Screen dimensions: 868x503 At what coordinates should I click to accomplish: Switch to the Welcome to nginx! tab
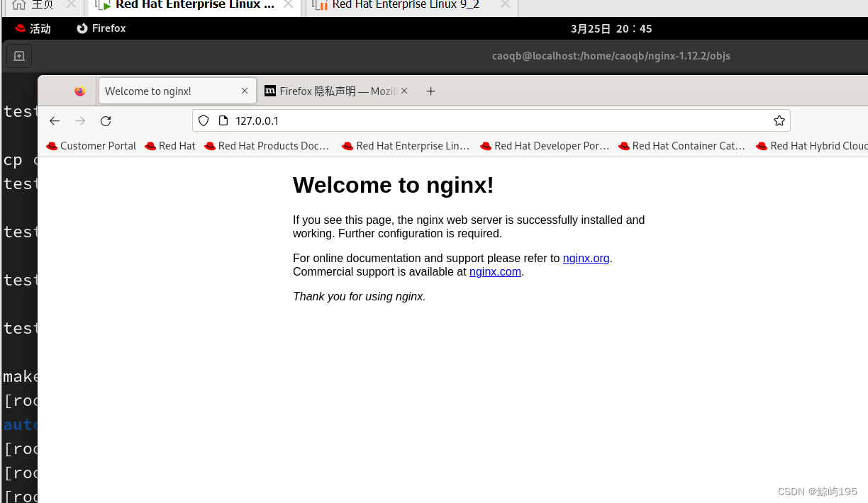[177, 91]
